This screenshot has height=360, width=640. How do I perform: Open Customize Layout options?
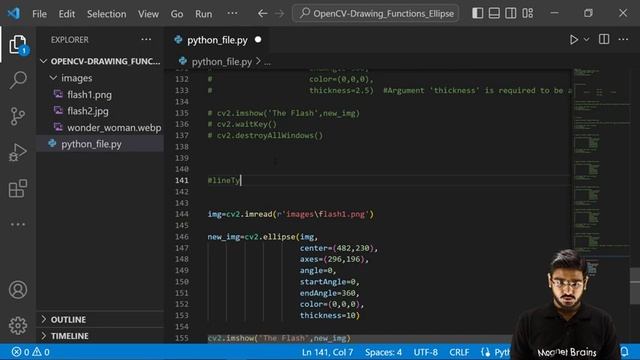tap(528, 13)
